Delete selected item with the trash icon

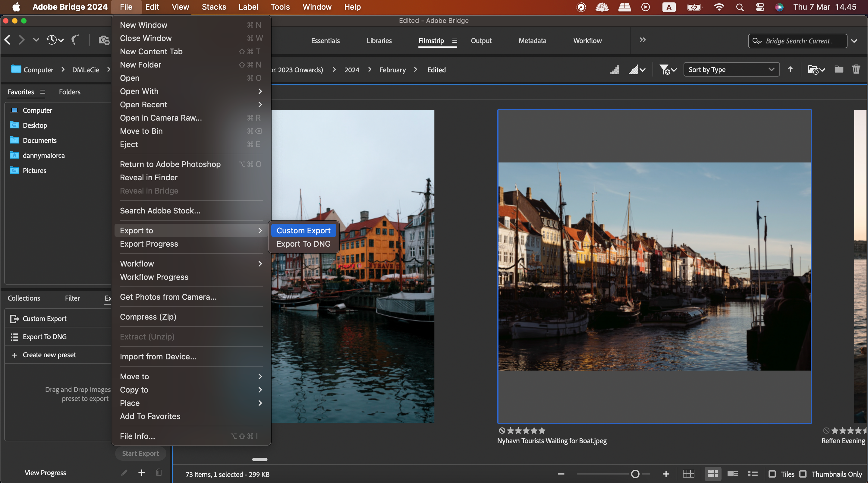(856, 69)
